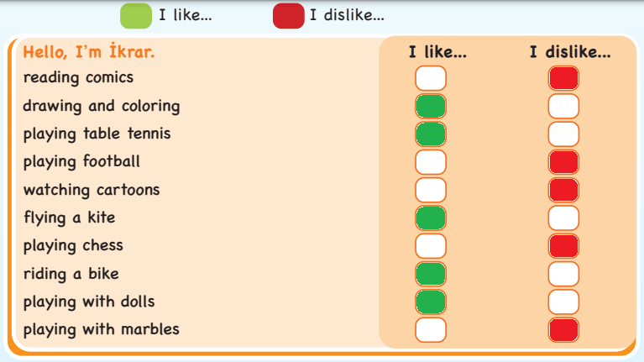Screen dimensions: 644x362
Task: Uncheck the dislike box for reading comics
Action: point(563,78)
